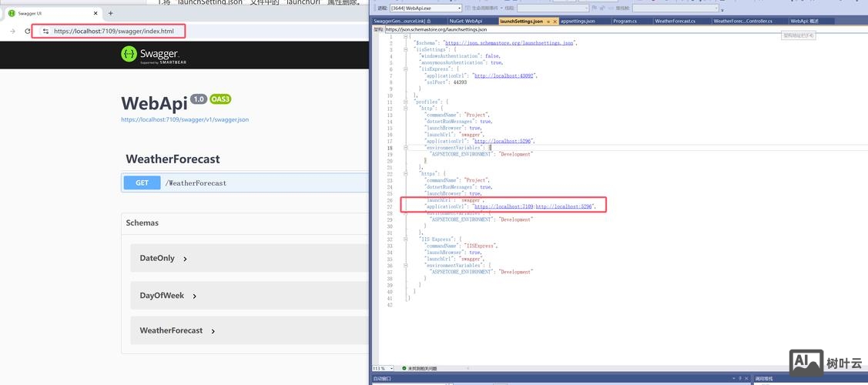Expand the WeatherForecast schema entry
The image size is (868, 385).
click(213, 331)
